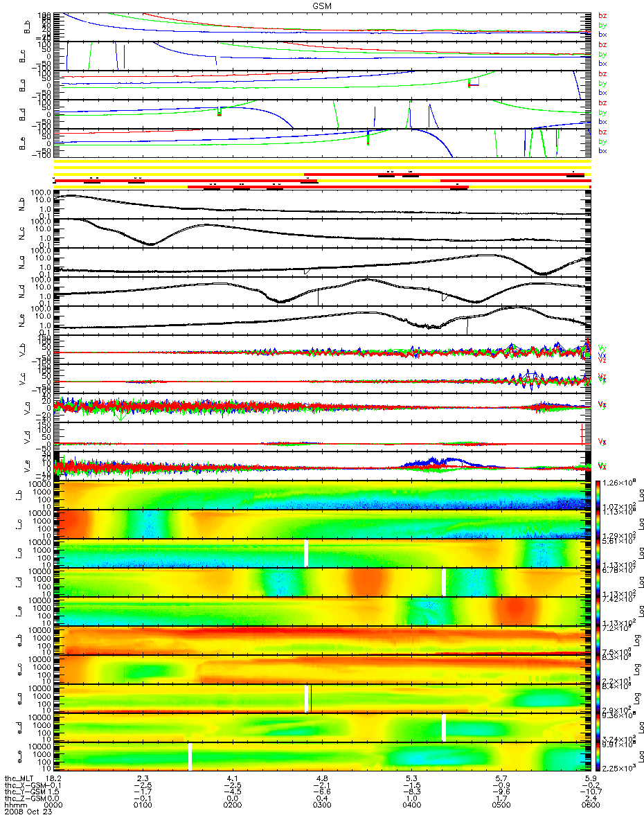Image resolution: width=644 pixels, height=831 pixels.
Task: Click the color bar beside the i_d spectrogram
Action: click(600, 582)
